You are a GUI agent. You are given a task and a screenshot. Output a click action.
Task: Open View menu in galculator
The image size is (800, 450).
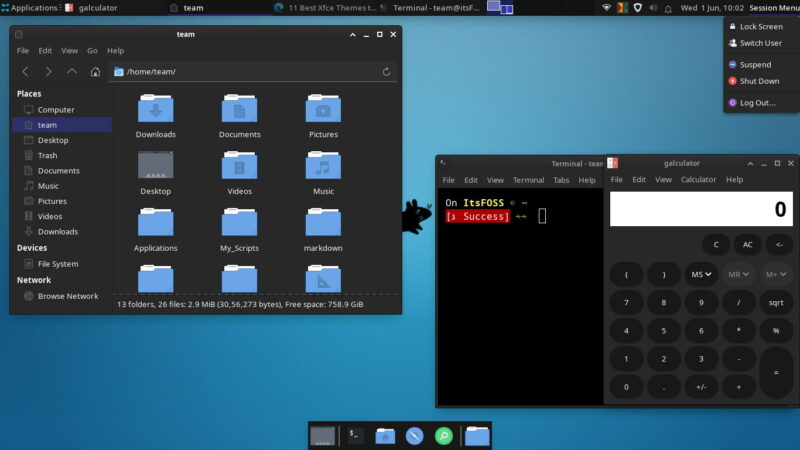point(663,180)
